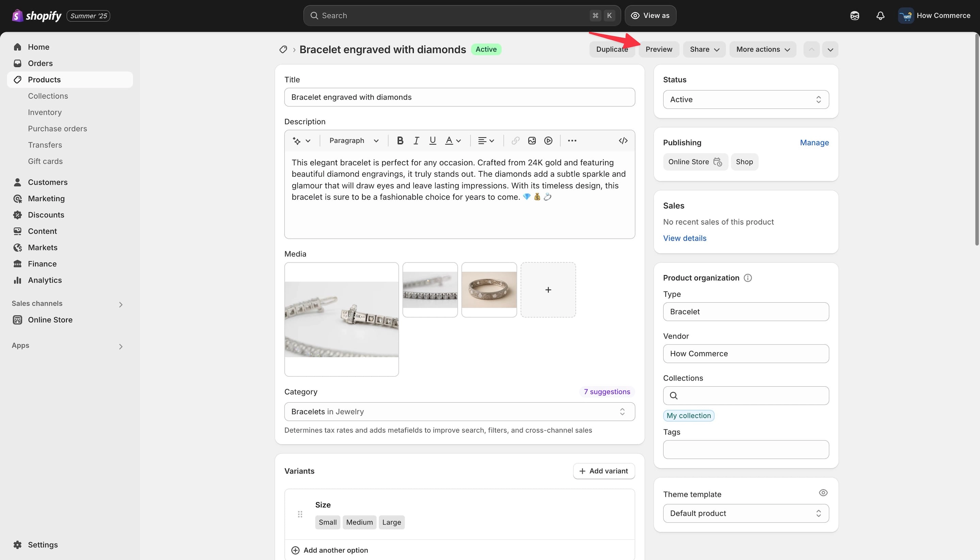Viewport: 980px width, 560px height.
Task: Click the products tag breadcrumb icon
Action: coord(283,50)
